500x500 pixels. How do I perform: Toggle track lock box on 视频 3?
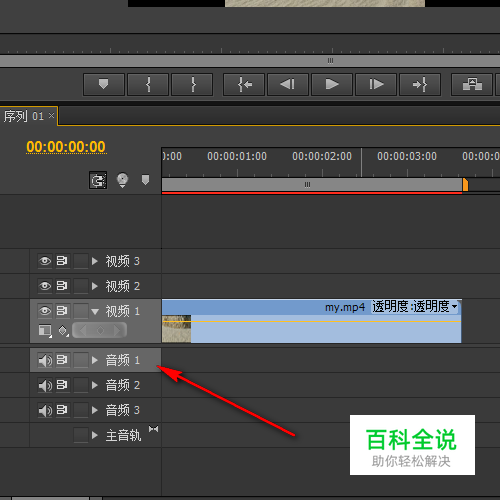81,261
